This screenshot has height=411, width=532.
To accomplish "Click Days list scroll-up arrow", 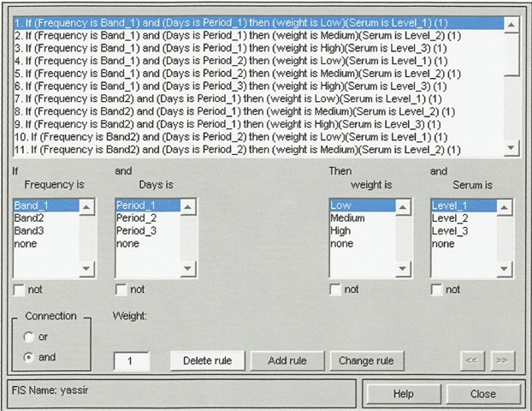I will (x=188, y=207).
